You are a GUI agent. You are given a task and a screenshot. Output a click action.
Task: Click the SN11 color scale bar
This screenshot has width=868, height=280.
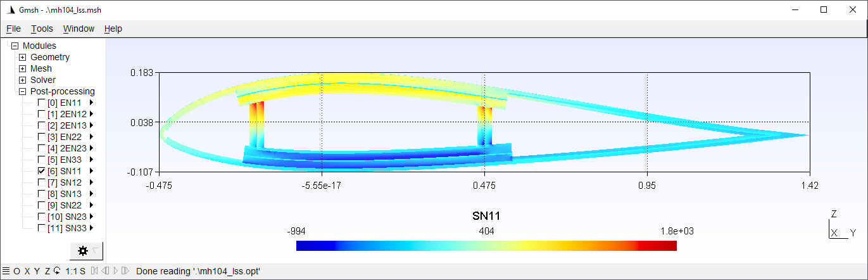[x=486, y=246]
